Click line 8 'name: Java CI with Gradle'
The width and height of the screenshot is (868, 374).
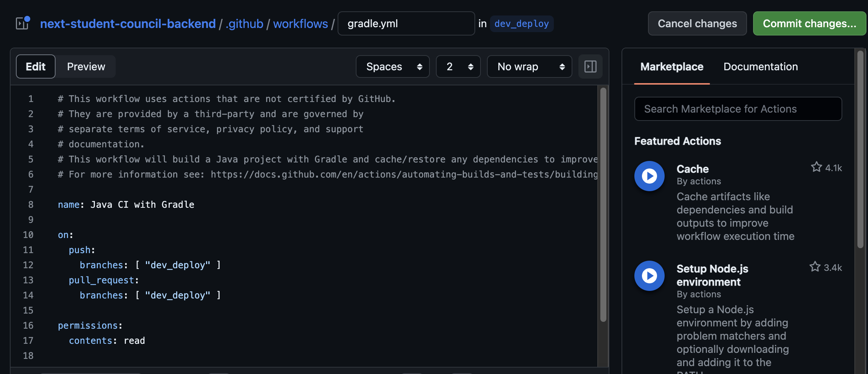coord(126,204)
